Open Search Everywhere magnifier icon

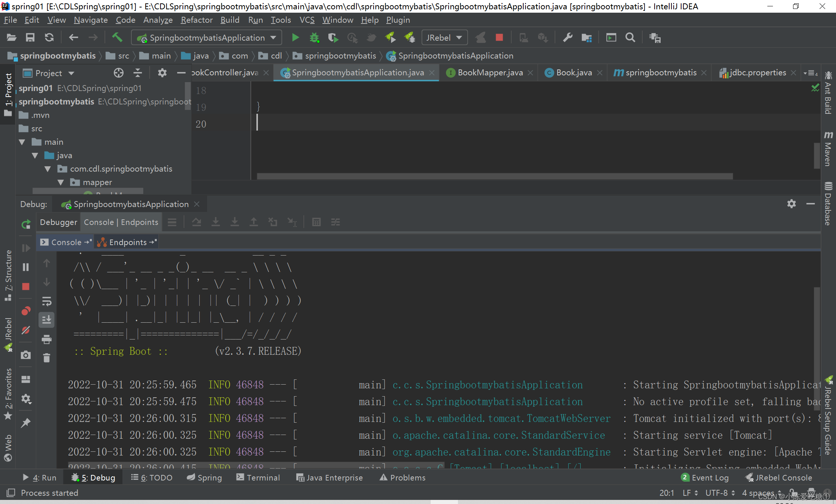point(630,37)
